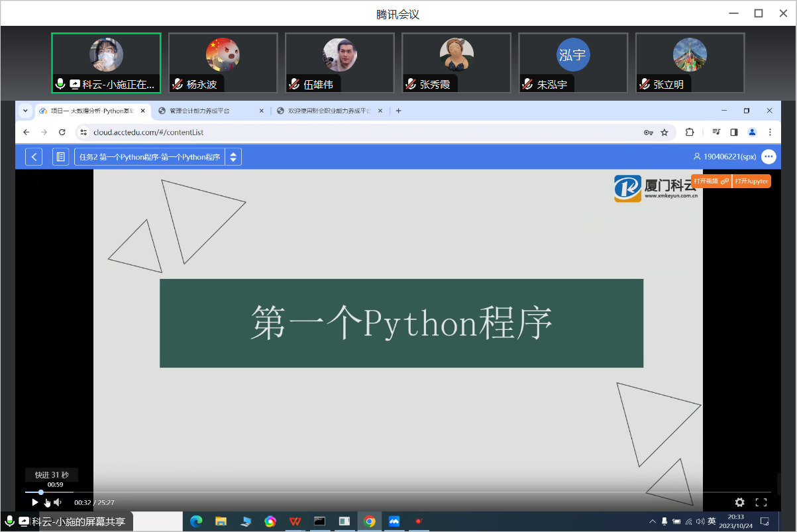
Task: Open the browser tab search chevron
Action: click(x=25, y=111)
